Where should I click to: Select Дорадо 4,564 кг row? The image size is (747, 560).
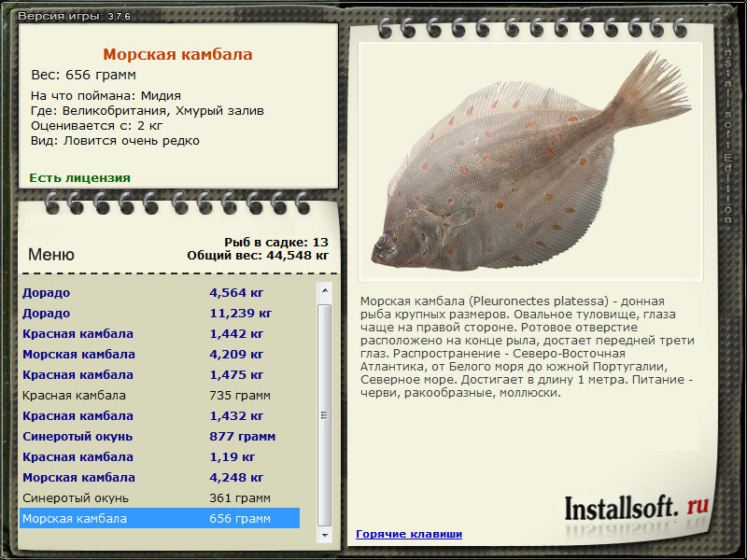pyautogui.click(x=160, y=292)
